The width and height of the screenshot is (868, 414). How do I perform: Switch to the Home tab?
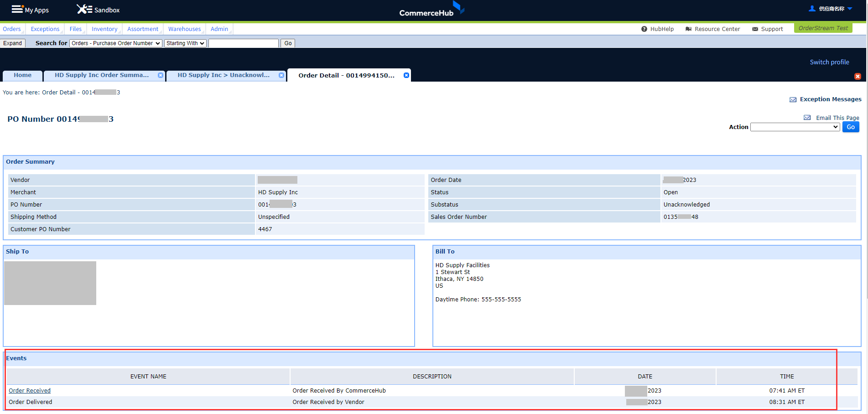click(x=23, y=75)
